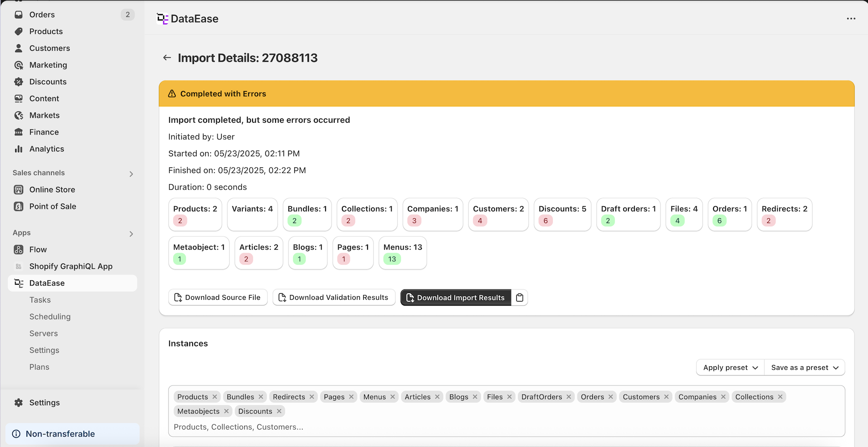
Task: Select the Menus: 13 summary card
Action: 403,253
